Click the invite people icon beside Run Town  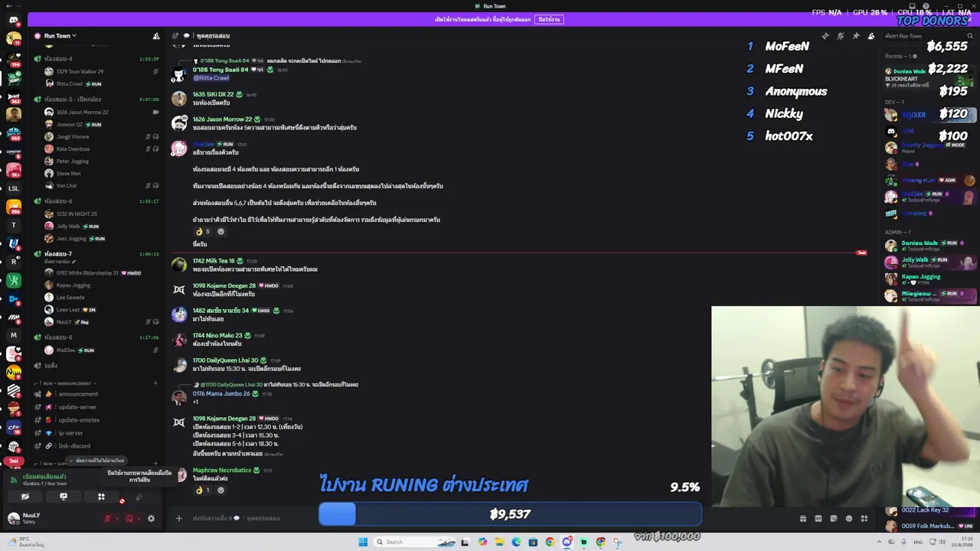coord(156,36)
